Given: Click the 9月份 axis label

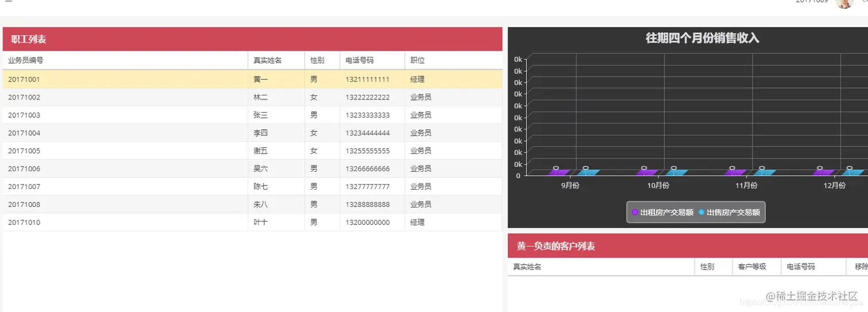Looking at the screenshot, I should 570,186.
